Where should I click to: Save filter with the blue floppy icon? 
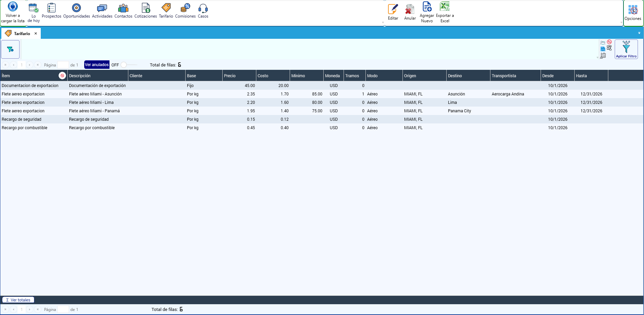pyautogui.click(x=603, y=49)
